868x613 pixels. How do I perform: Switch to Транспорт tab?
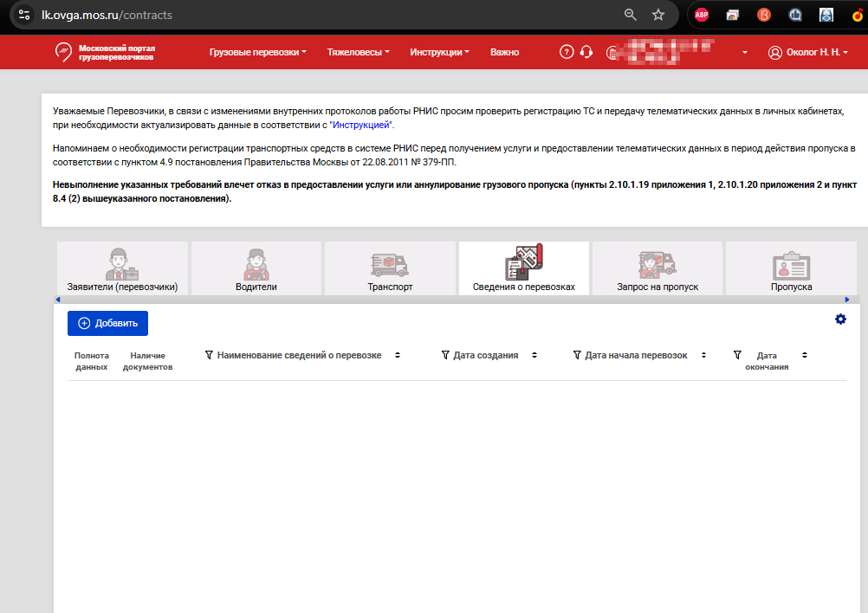pos(391,268)
